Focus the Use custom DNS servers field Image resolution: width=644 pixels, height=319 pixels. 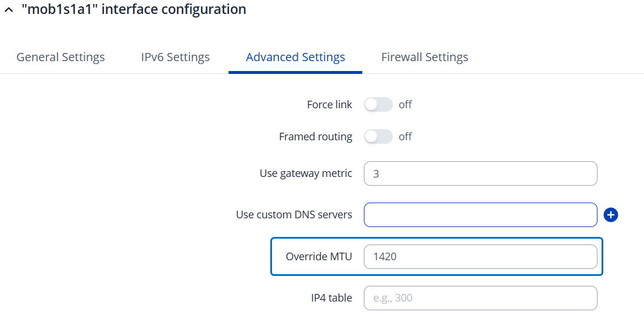click(x=480, y=215)
